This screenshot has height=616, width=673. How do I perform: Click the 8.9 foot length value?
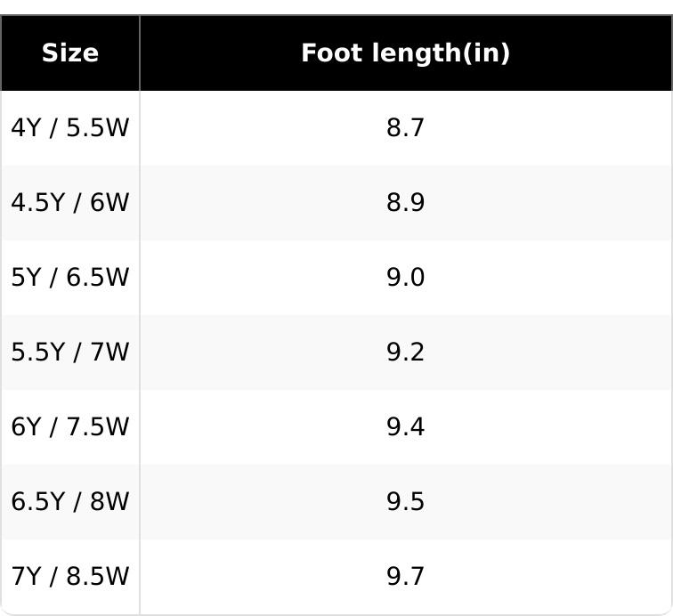405,203
